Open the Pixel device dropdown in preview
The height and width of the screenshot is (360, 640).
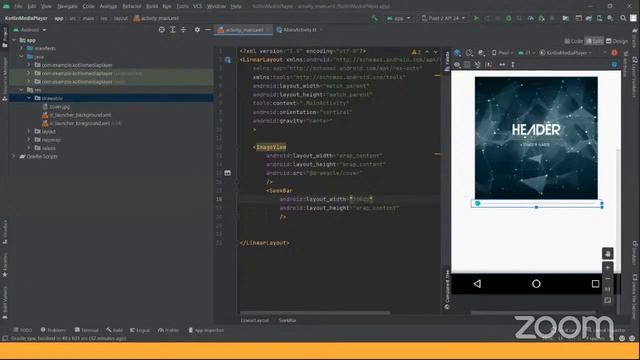502,53
